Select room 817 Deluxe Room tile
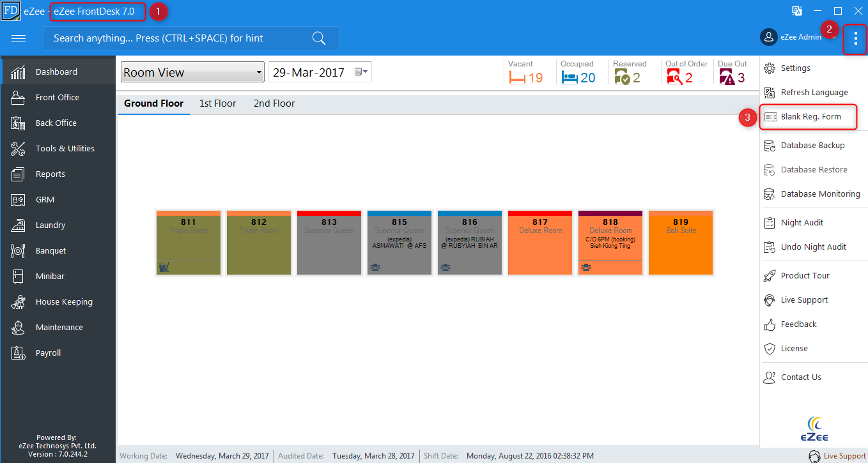This screenshot has width=868, height=463. click(x=540, y=243)
